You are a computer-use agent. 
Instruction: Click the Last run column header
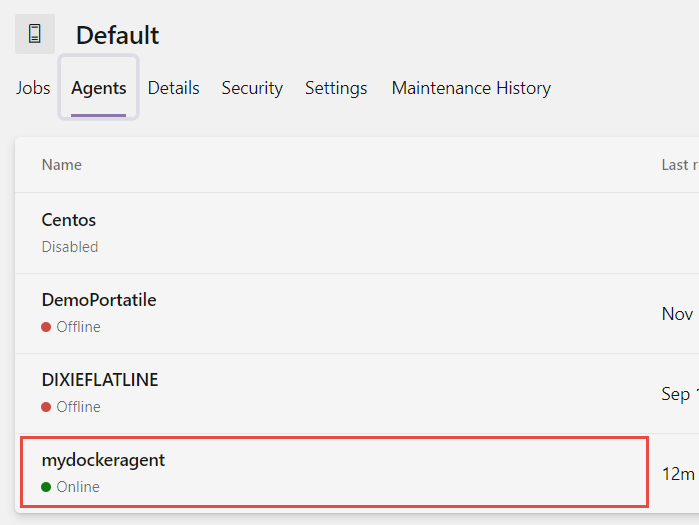[x=679, y=165]
